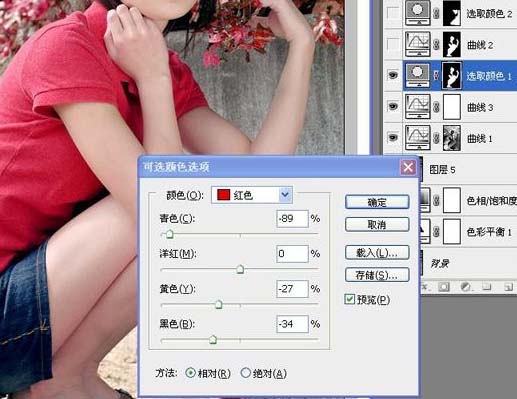Select the 色相/饱和度 mask thumbnail
517x399 pixels.
(452, 200)
